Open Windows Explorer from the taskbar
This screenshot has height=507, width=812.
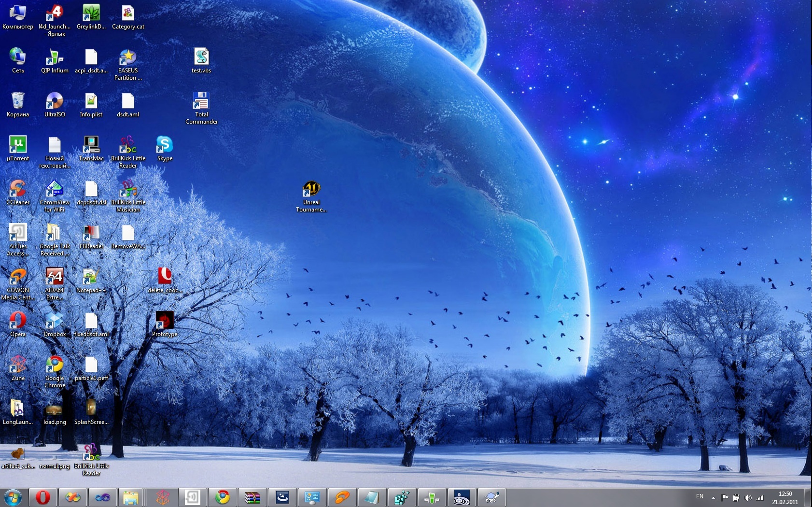(131, 497)
